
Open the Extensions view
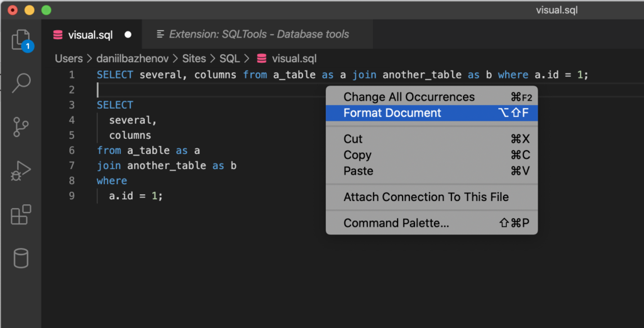pyautogui.click(x=21, y=214)
